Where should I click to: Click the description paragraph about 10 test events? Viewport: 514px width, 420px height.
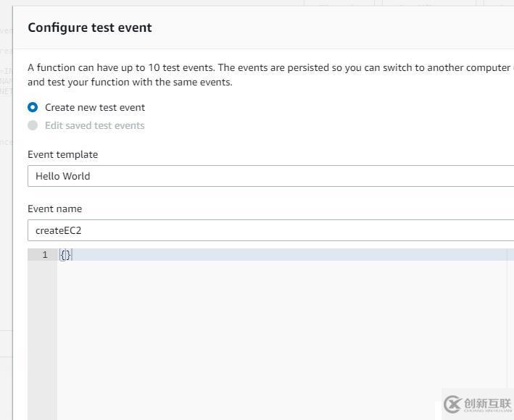(x=268, y=75)
